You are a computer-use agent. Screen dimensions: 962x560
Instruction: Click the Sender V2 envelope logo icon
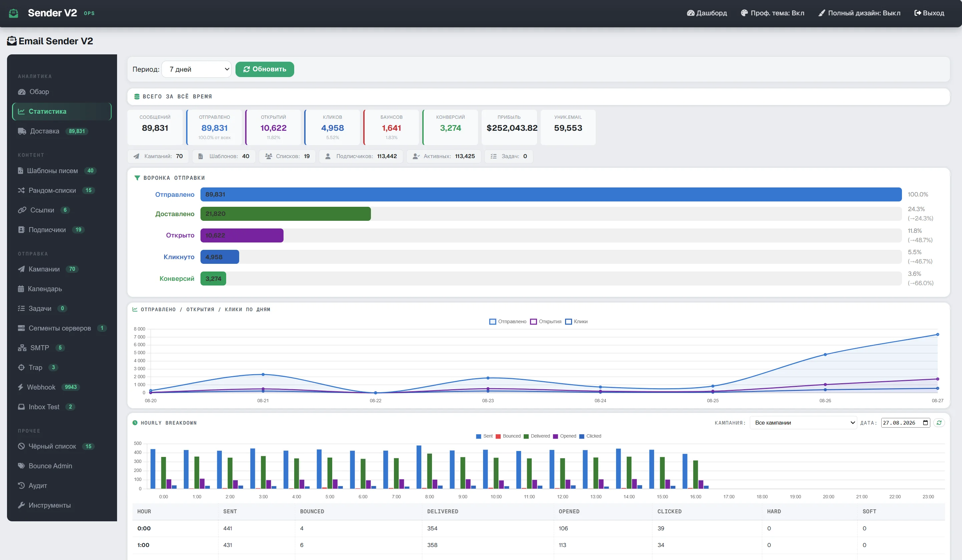pos(13,13)
